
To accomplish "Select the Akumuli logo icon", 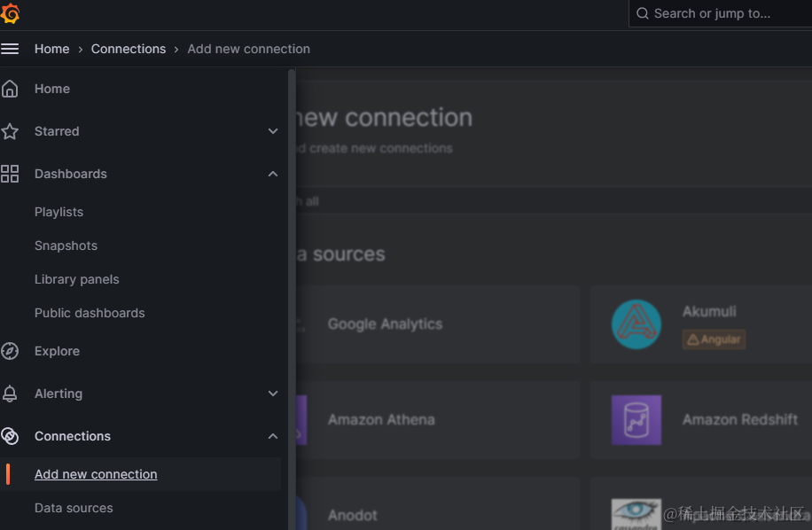I will tap(636, 324).
